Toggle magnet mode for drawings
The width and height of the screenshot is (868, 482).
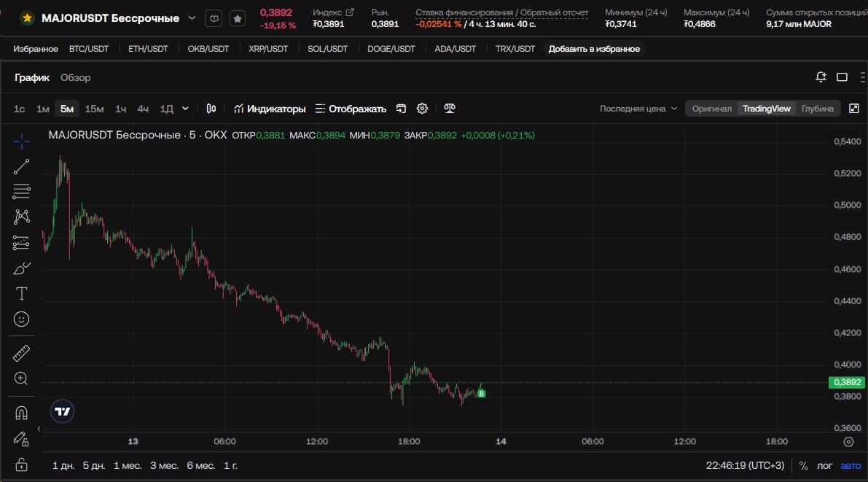tap(22, 413)
